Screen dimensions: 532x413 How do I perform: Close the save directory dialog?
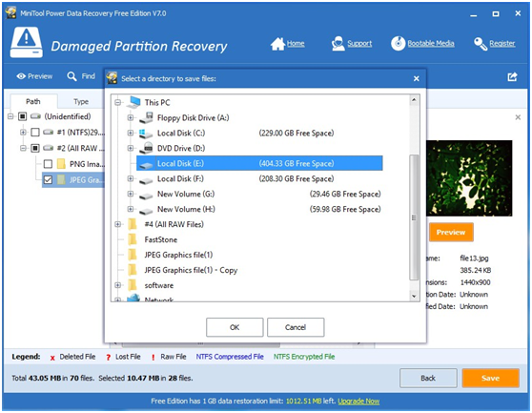(417, 79)
